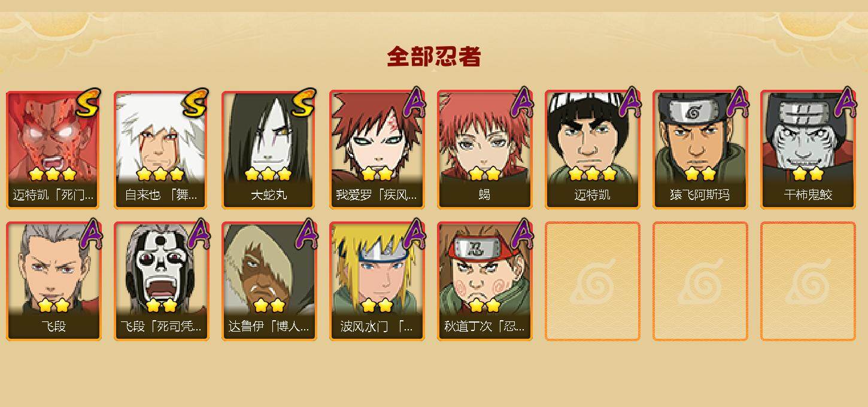Open the 蝎 ninja card
Image resolution: width=868 pixels, height=407 pixels.
tap(485, 150)
